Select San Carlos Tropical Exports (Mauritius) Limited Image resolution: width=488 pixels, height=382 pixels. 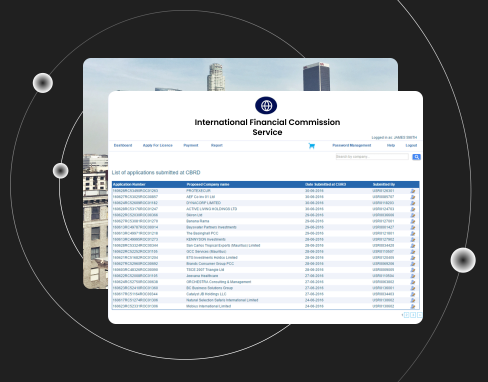(223, 246)
